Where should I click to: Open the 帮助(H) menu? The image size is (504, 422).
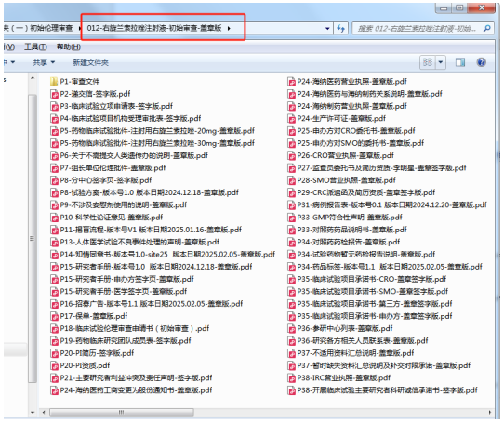click(69, 47)
